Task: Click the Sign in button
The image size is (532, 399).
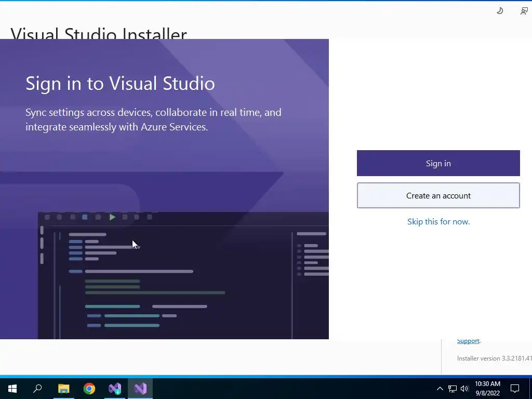Action: pyautogui.click(x=438, y=163)
